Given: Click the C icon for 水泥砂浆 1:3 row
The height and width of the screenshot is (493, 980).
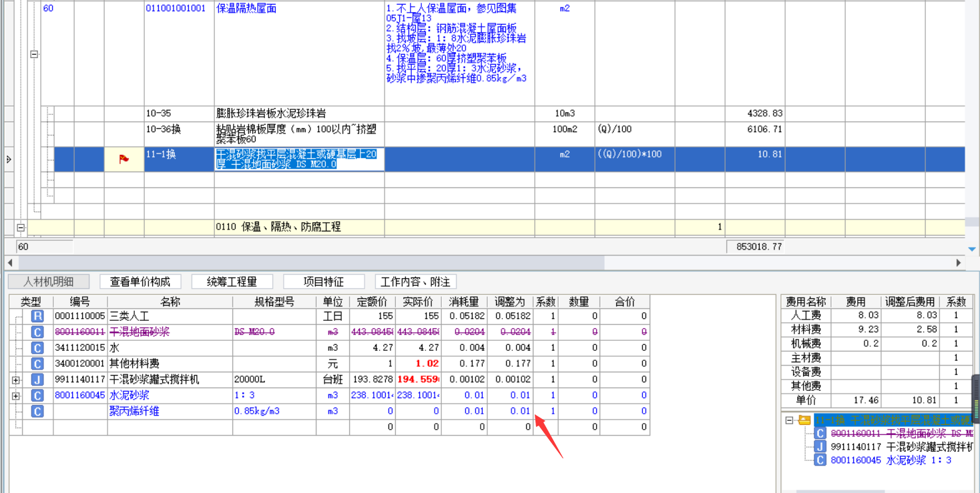Looking at the screenshot, I should pyautogui.click(x=37, y=396).
